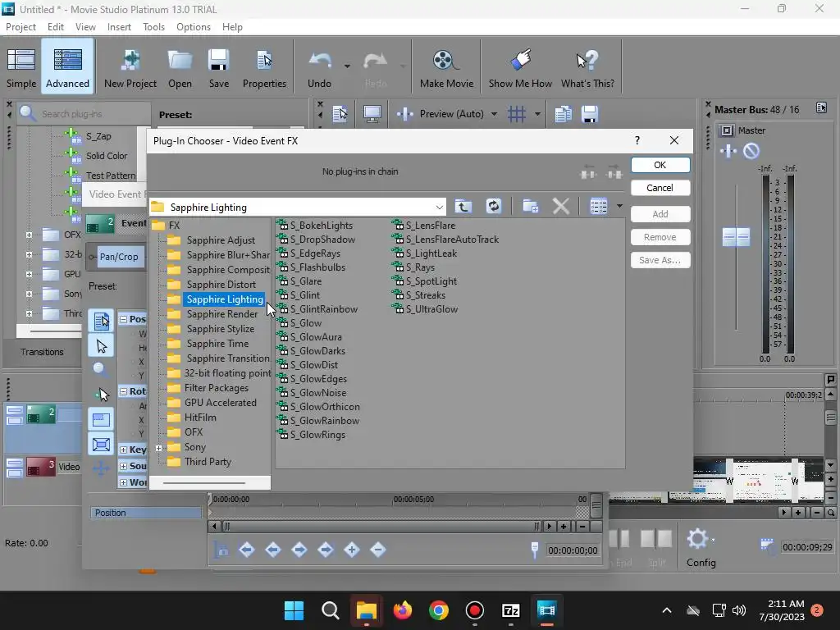This screenshot has width=840, height=630.
Task: Mute the Master bus output
Action: click(x=751, y=151)
